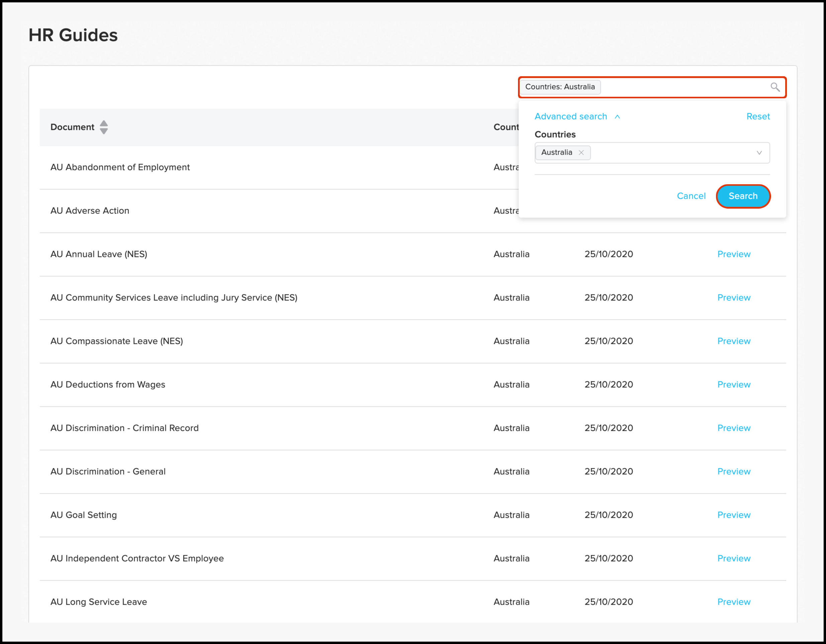Preview AU Compassionate Leave (NES)

pyautogui.click(x=733, y=341)
